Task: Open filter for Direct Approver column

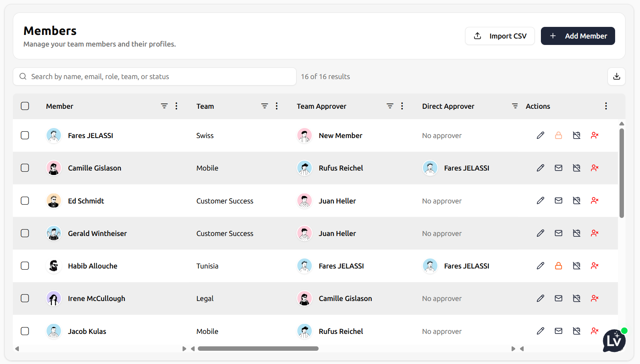Action: tap(515, 106)
